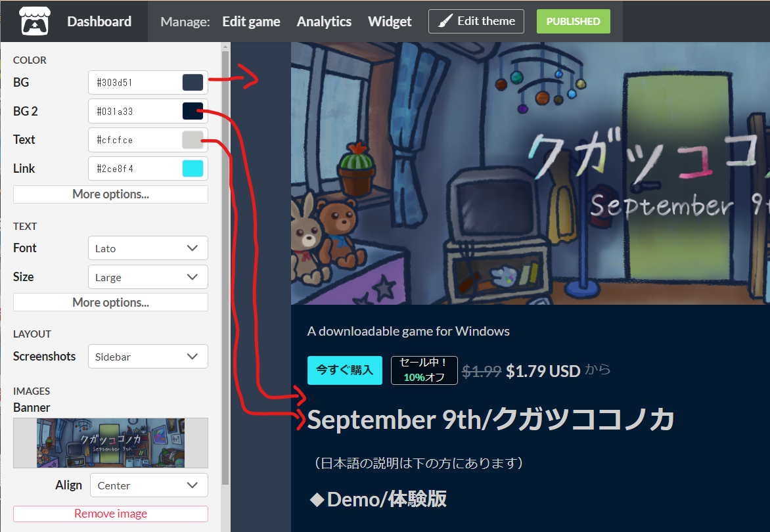
Task: Open the Dashboard page
Action: (x=99, y=22)
